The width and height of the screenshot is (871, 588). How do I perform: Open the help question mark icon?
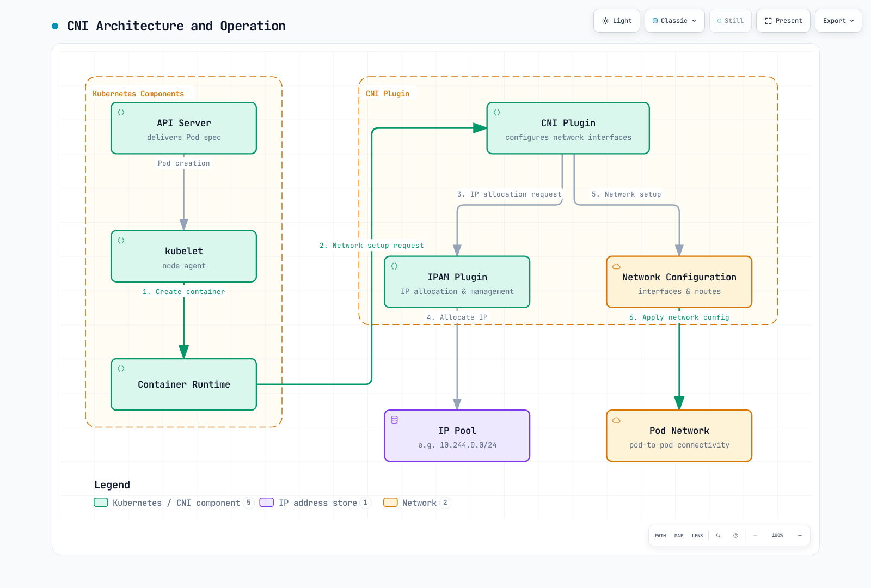tap(735, 535)
